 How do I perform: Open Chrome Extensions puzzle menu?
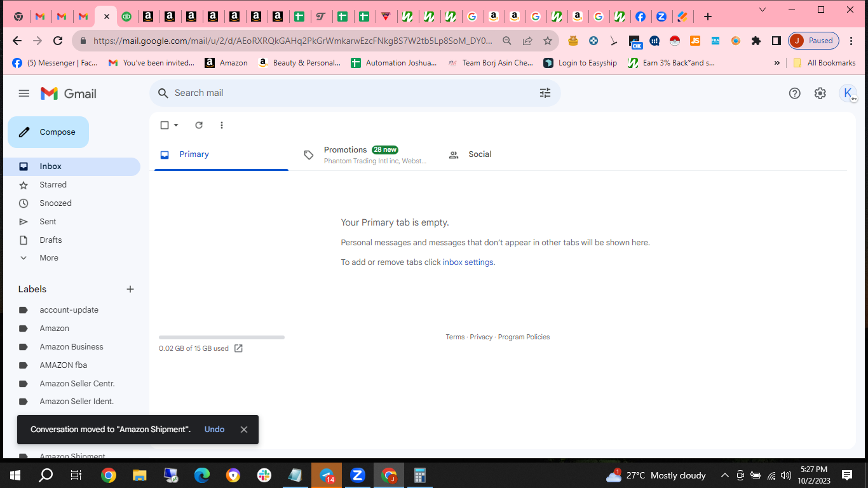[756, 41]
